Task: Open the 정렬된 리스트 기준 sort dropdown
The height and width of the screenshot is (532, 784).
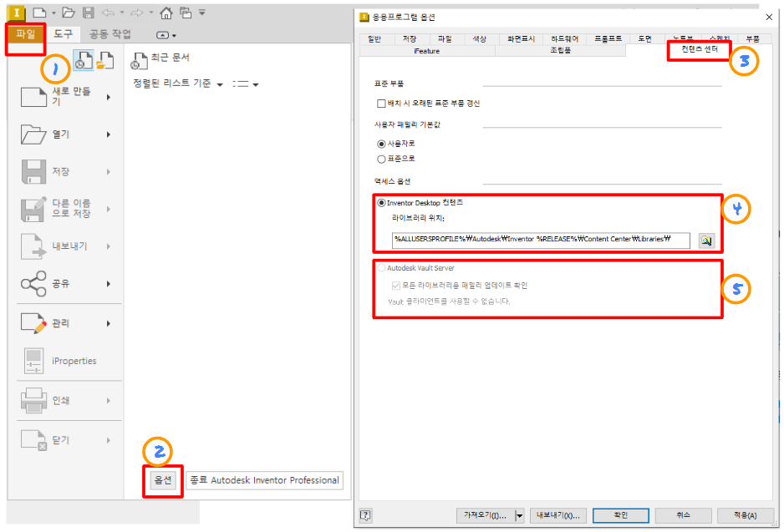Action: click(220, 84)
